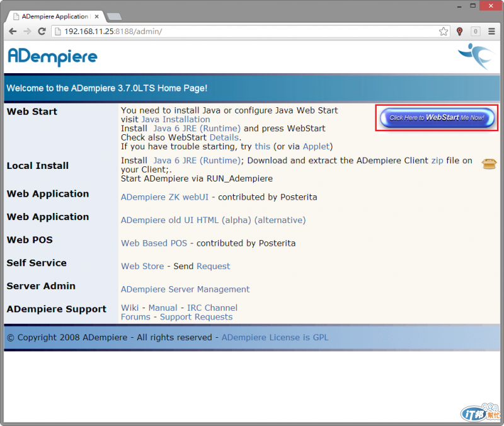Viewport: 504px width, 426px height.
Task: Click the 'Web Start' row heading
Action: click(32, 112)
